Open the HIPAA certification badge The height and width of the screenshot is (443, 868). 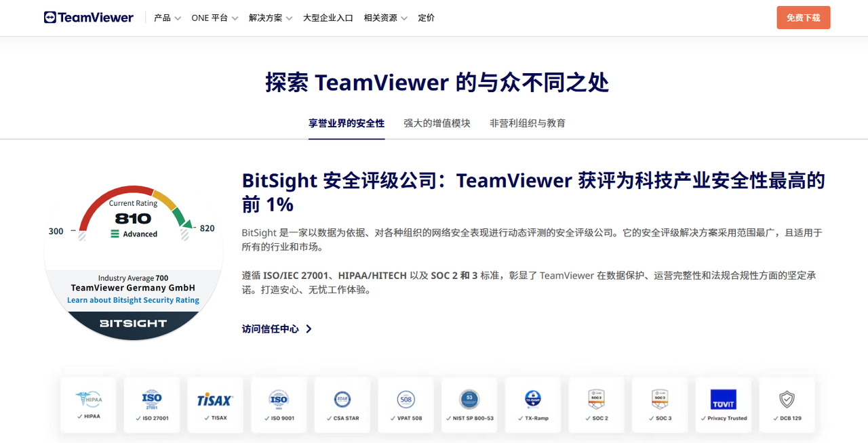tap(88, 405)
